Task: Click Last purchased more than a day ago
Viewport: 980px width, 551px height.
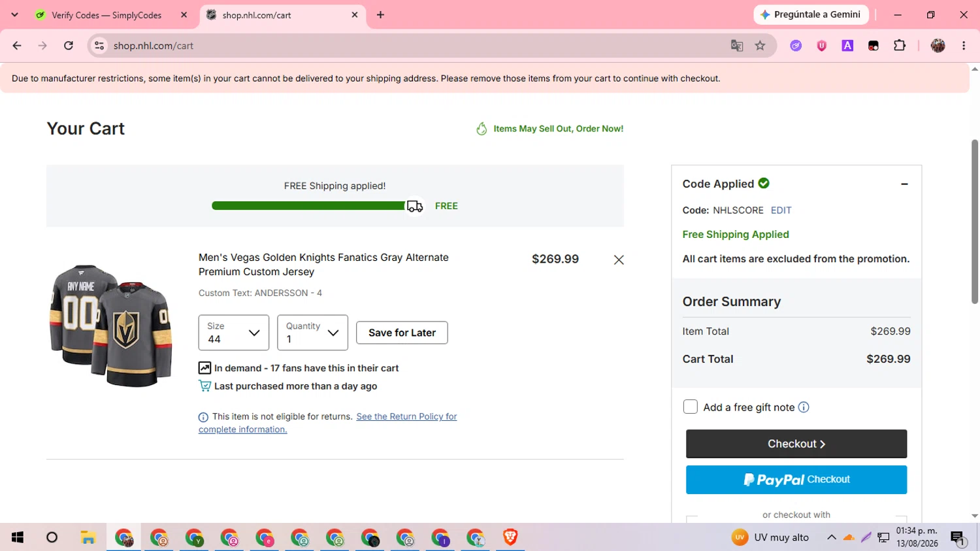Action: click(295, 386)
